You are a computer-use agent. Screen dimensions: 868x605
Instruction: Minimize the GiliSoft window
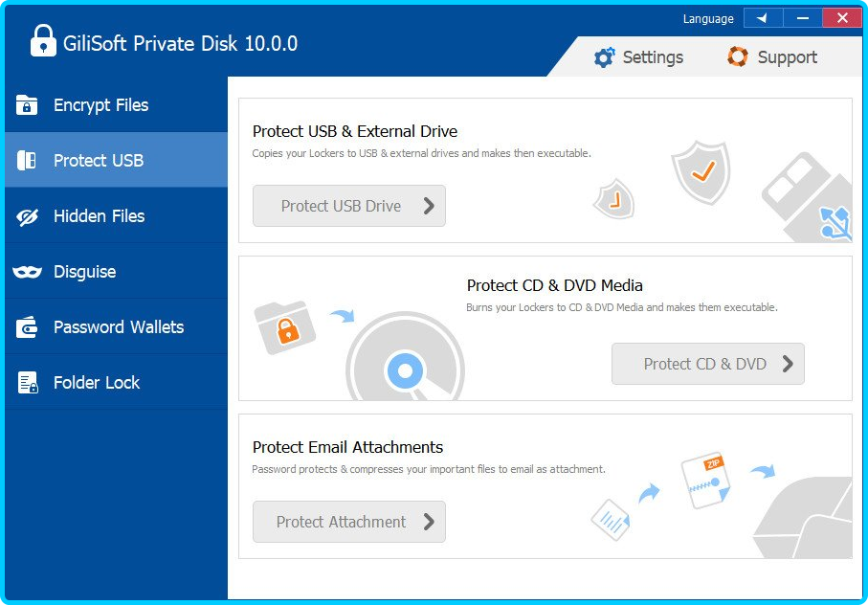803,18
